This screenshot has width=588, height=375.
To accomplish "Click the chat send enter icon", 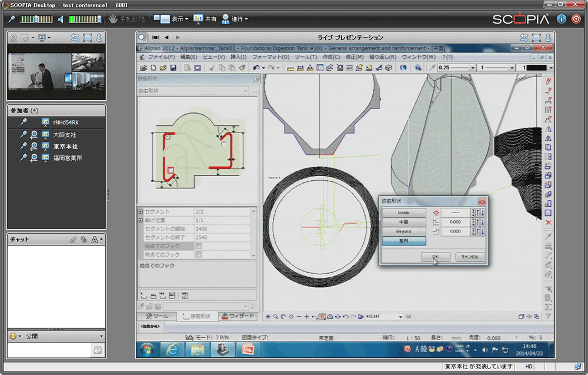I will [x=97, y=350].
